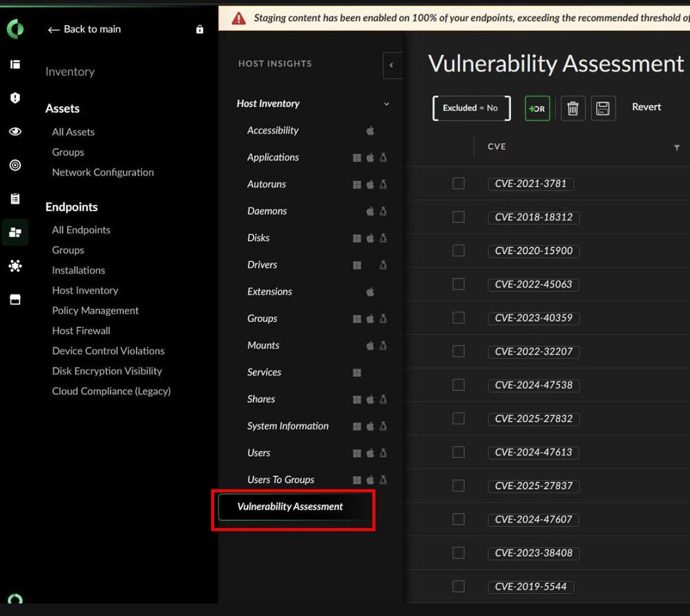690x616 pixels.
Task: Click the Cortex logo icon at top left
Action: tap(15, 29)
